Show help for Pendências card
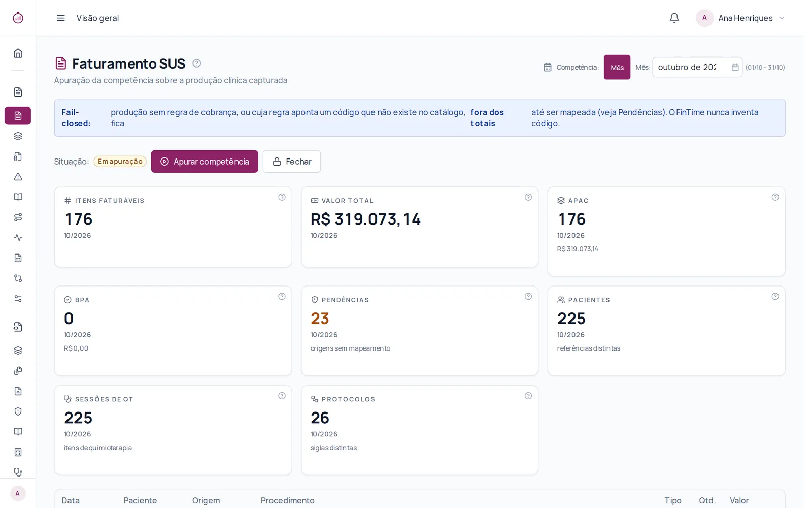 pos(528,297)
